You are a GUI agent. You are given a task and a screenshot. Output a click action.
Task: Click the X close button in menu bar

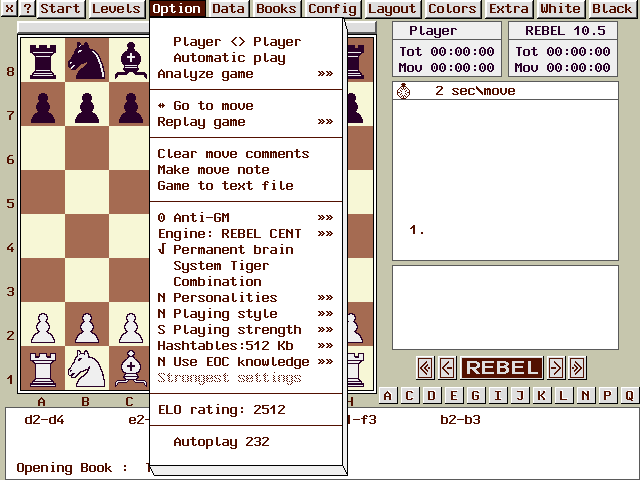pyautogui.click(x=9, y=9)
